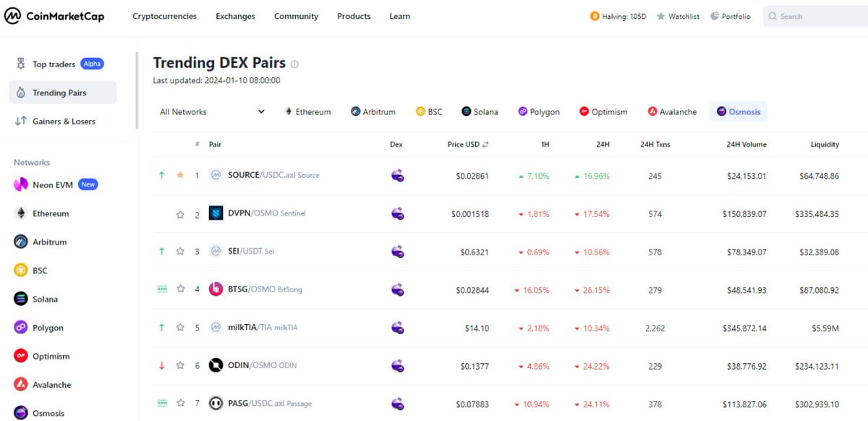
Task: Click the $150,839.07 volume cell
Action: (744, 214)
